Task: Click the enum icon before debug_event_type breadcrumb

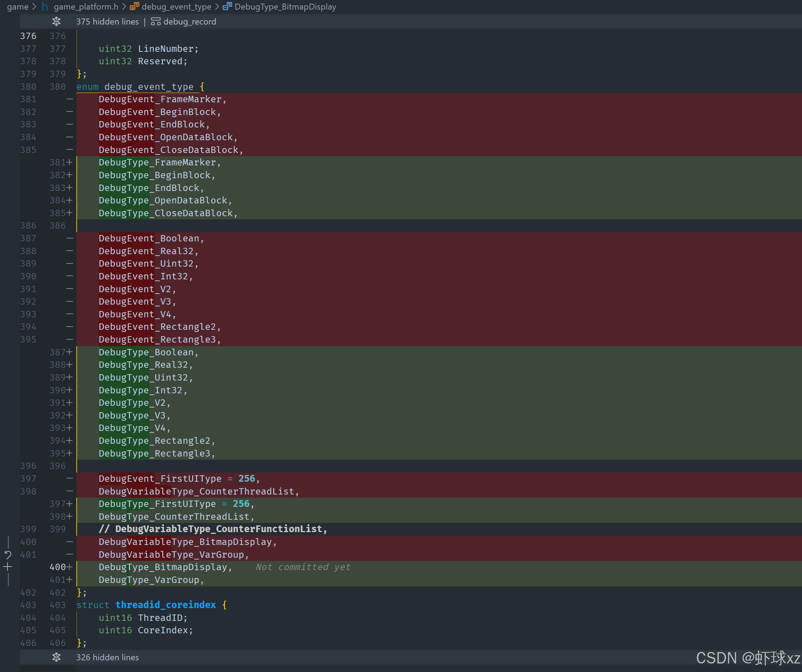Action: pyautogui.click(x=134, y=7)
